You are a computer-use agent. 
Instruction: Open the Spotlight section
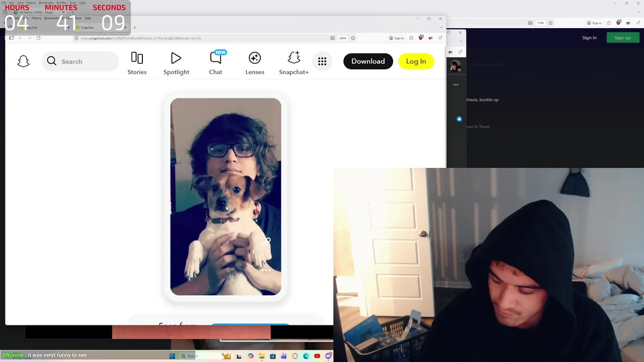(176, 63)
